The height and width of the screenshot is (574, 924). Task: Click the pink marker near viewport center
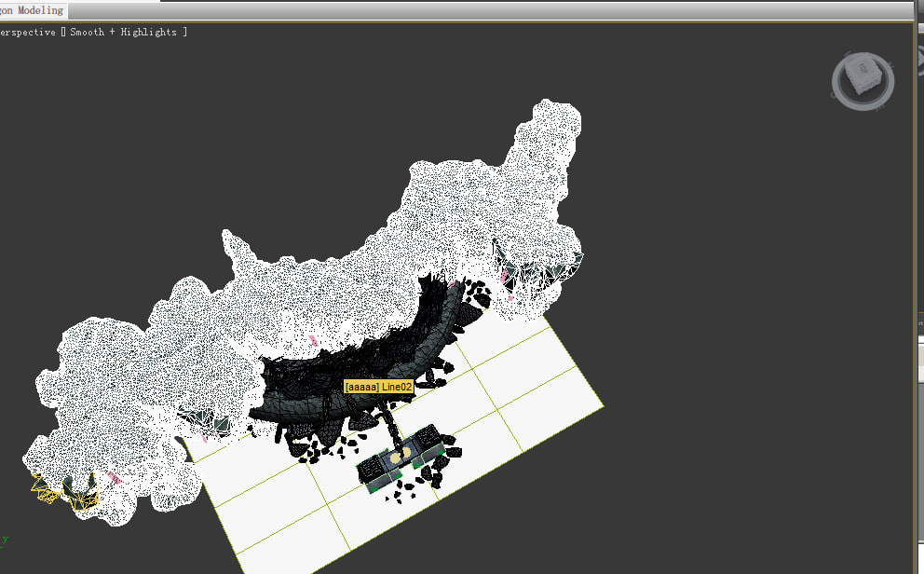[x=314, y=341]
